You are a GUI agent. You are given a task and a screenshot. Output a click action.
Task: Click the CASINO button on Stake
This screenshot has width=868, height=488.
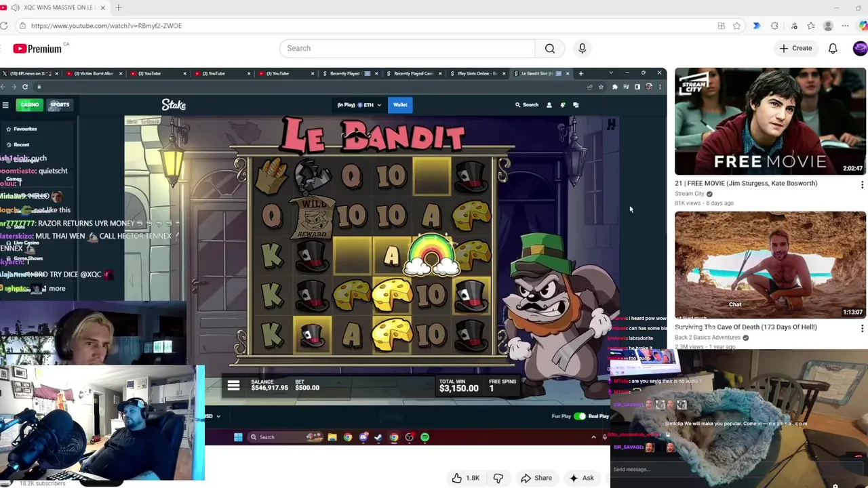pyautogui.click(x=29, y=104)
